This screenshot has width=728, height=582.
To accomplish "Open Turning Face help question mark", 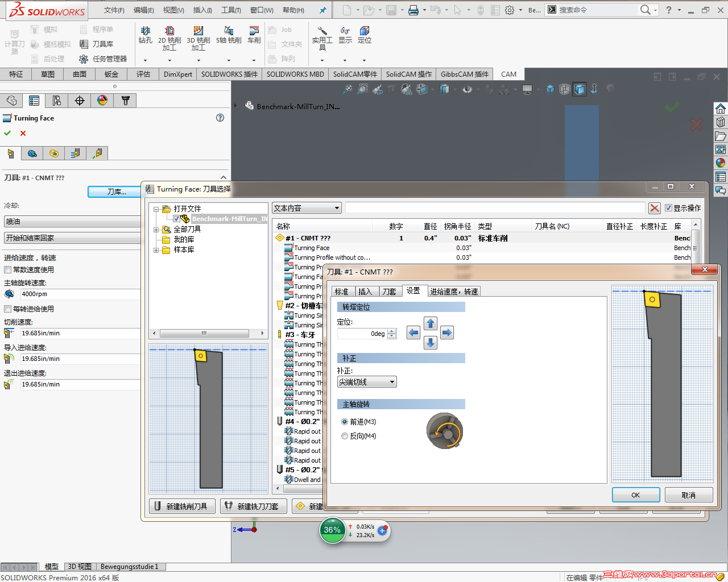I will pos(220,118).
